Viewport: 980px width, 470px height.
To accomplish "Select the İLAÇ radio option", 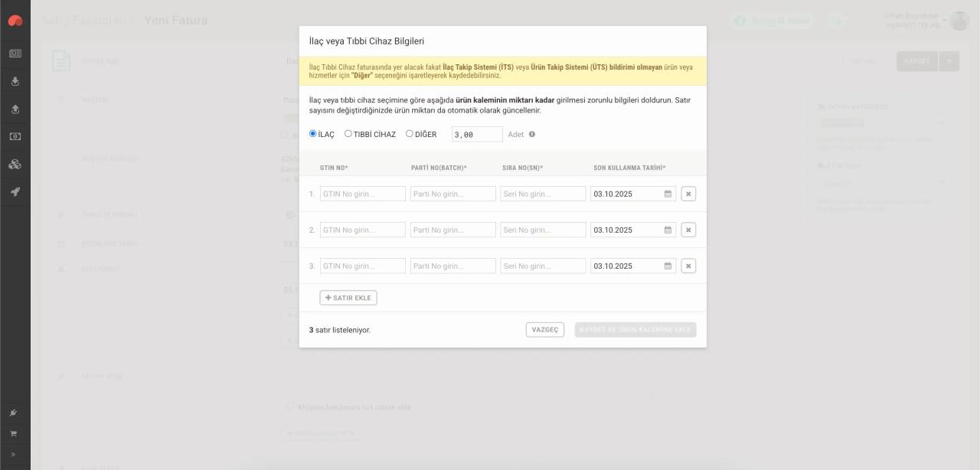I will coord(313,134).
